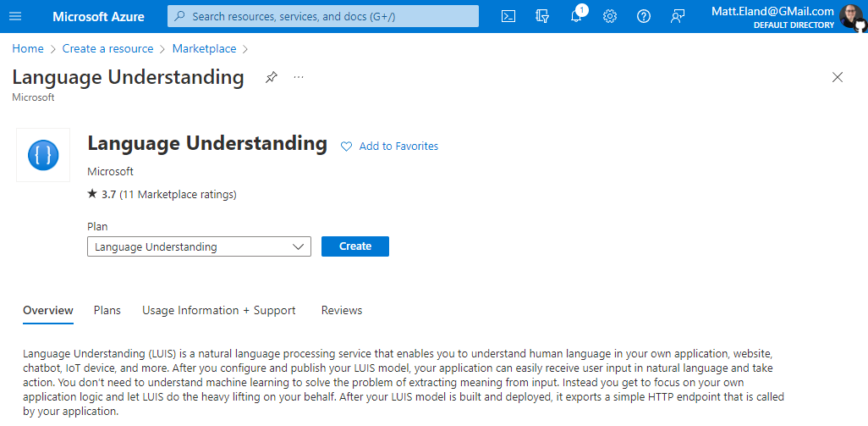Click the DEFAULT DIRECTORY label
The width and height of the screenshot is (868, 426).
coord(794,25)
